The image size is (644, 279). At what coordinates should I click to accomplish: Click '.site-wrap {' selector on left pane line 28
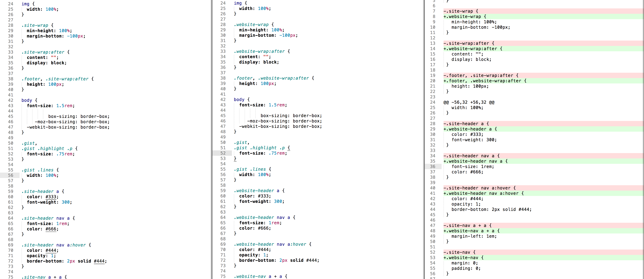point(38,25)
